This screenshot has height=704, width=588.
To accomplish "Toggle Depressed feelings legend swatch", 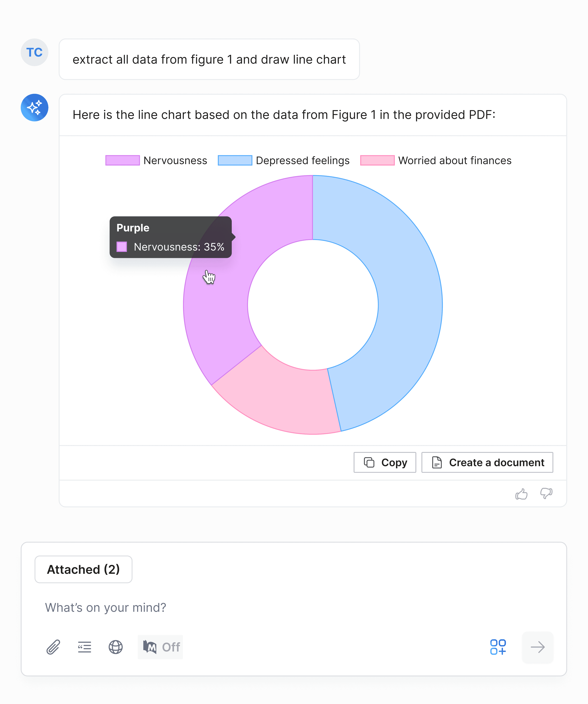I will pos(235,160).
